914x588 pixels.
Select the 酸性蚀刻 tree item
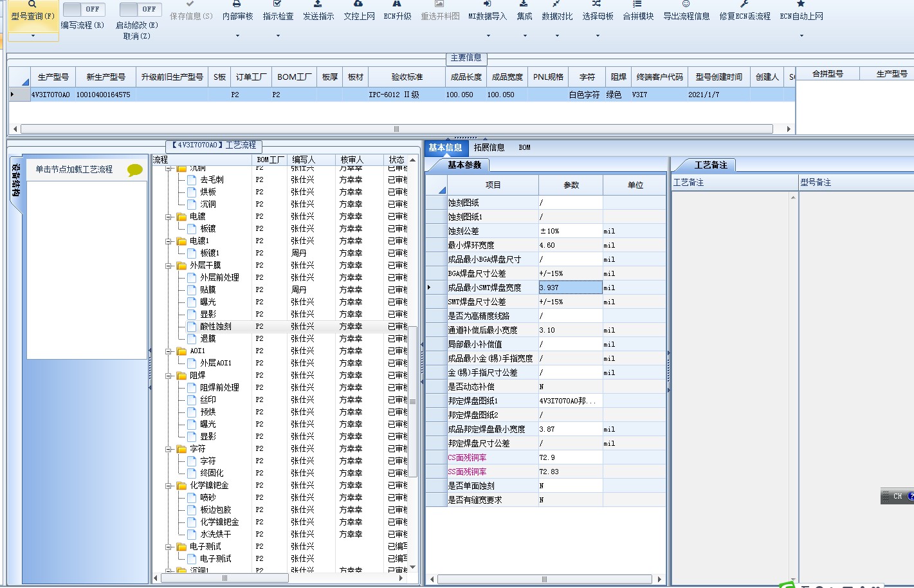(x=215, y=327)
